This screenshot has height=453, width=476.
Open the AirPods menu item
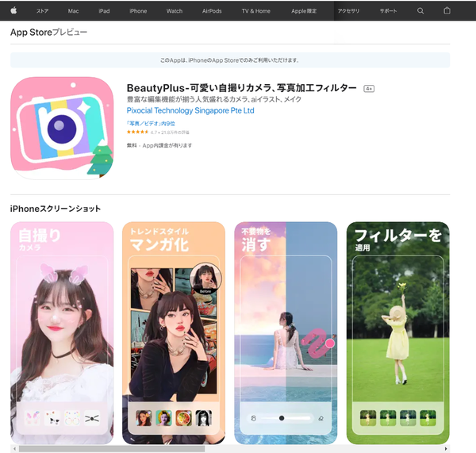(212, 11)
